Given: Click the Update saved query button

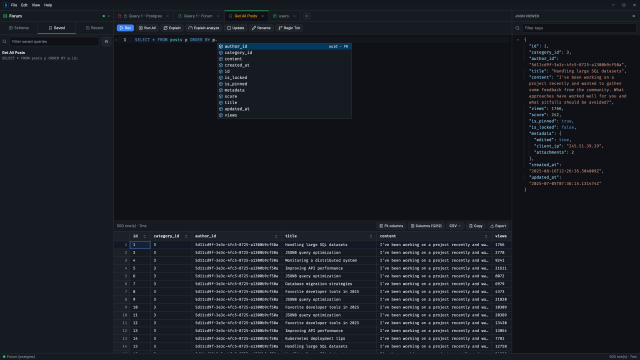Looking at the screenshot, I should point(236,28).
